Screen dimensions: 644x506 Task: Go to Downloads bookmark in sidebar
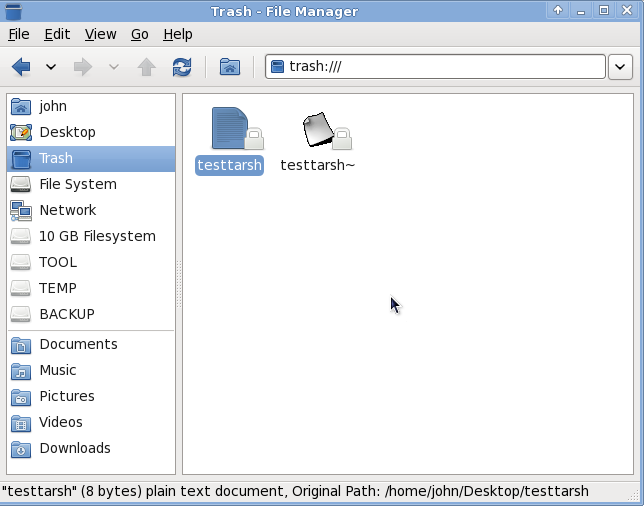click(74, 448)
